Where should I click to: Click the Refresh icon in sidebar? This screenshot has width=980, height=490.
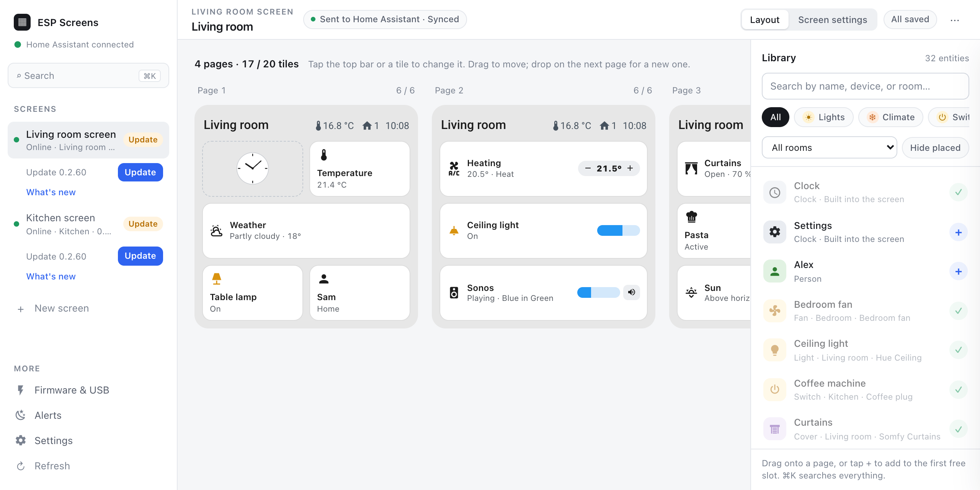21,466
